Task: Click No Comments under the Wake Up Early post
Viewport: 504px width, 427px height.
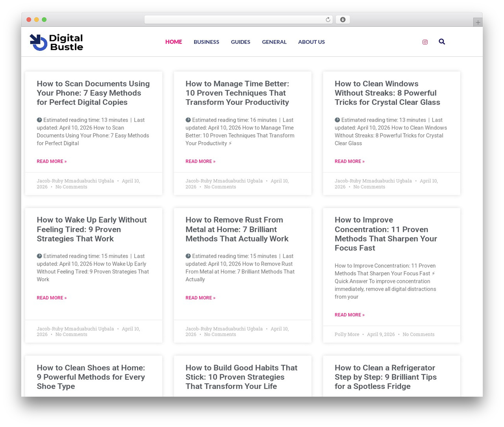Action: (71, 334)
